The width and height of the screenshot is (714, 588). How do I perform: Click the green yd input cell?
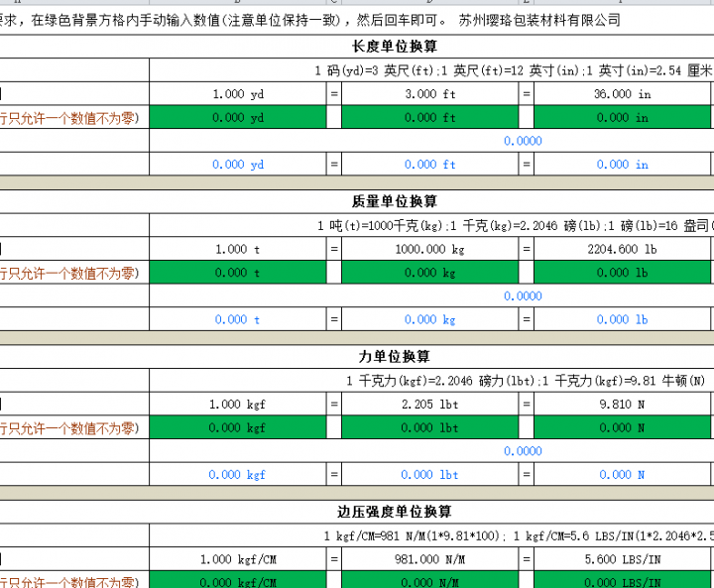pyautogui.click(x=238, y=117)
